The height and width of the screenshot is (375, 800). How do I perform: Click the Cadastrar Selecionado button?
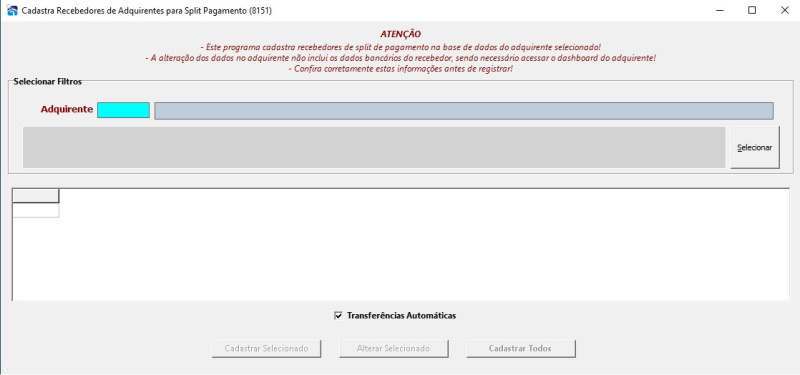[x=266, y=348]
